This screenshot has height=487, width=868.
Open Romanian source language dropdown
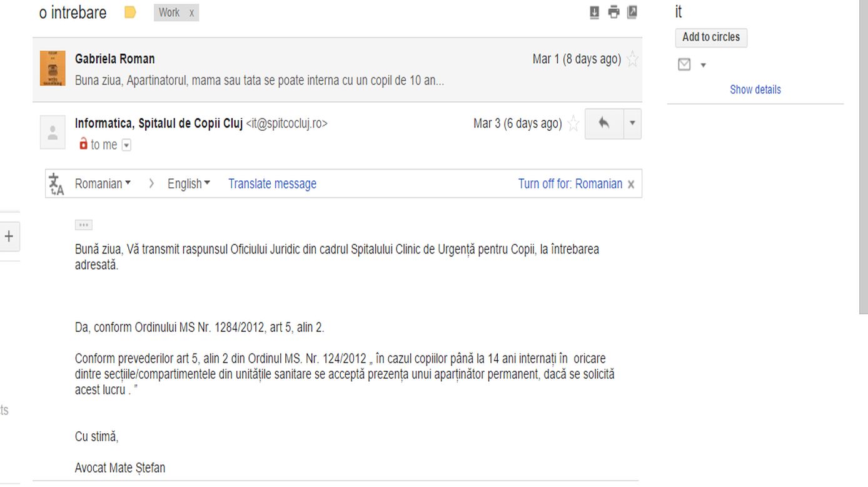(103, 184)
